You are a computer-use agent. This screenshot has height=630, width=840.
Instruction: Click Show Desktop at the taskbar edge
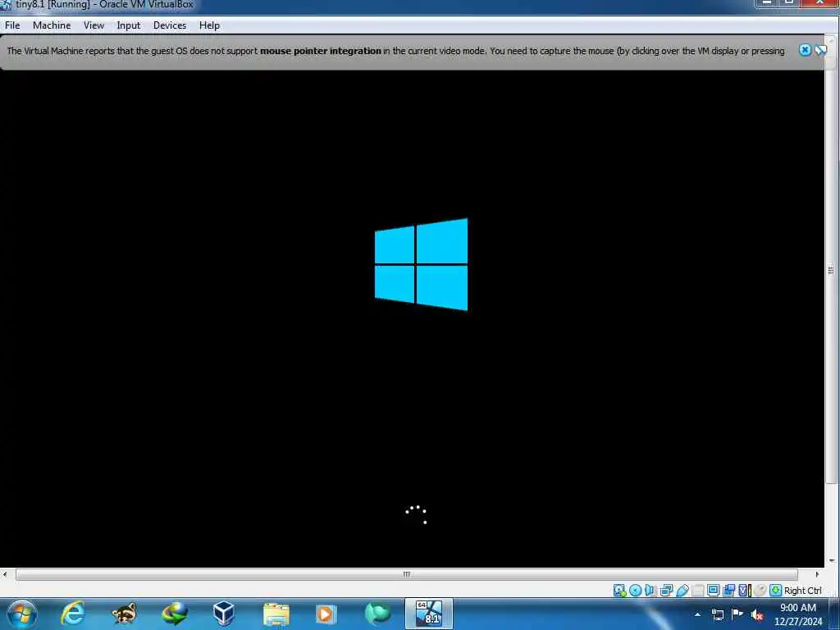click(x=834, y=614)
